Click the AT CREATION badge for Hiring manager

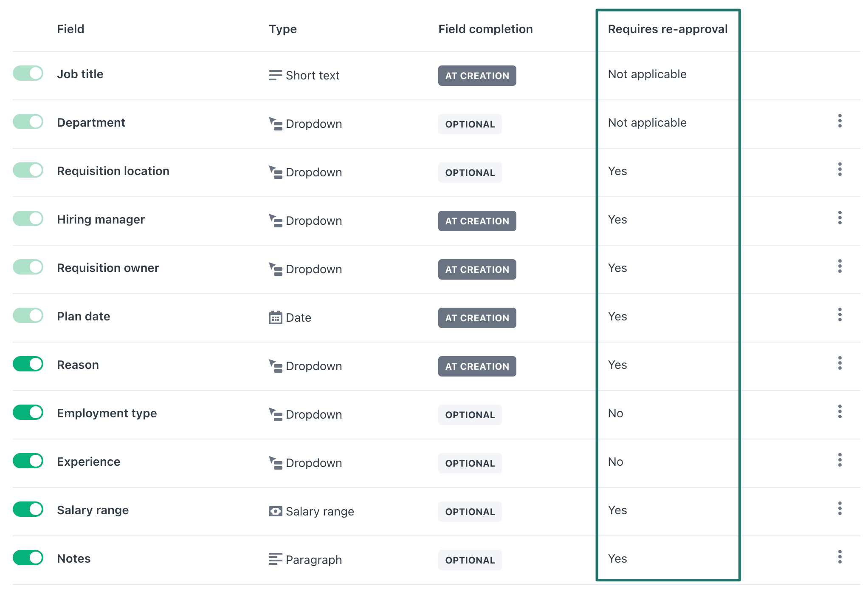[x=477, y=221]
